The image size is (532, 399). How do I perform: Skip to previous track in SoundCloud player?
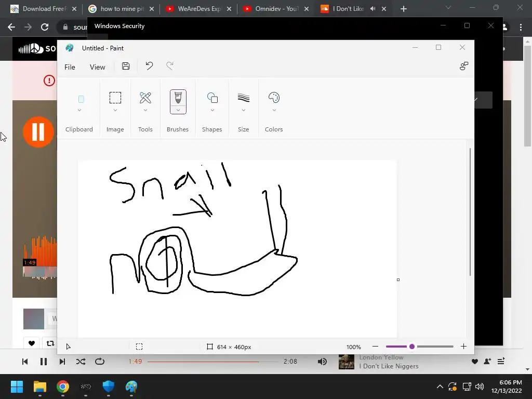(25, 362)
